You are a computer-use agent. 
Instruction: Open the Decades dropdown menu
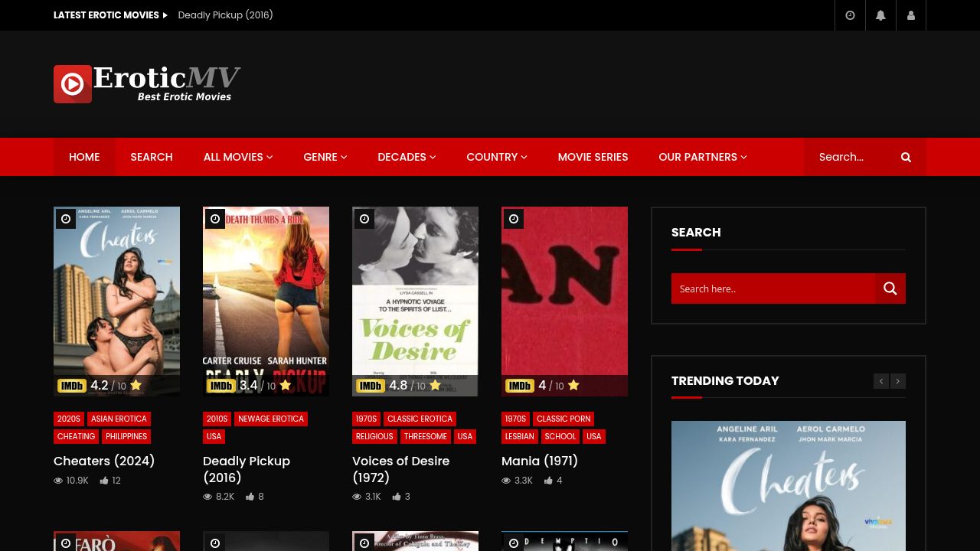407,157
